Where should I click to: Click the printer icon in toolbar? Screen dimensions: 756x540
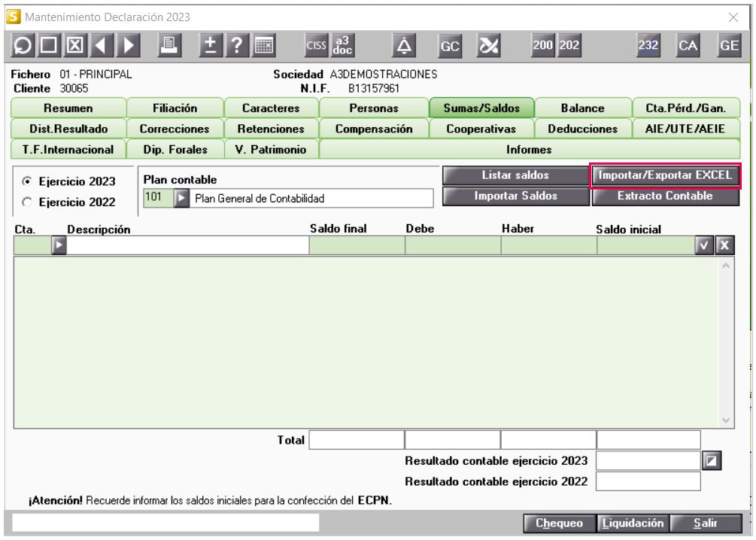(169, 46)
